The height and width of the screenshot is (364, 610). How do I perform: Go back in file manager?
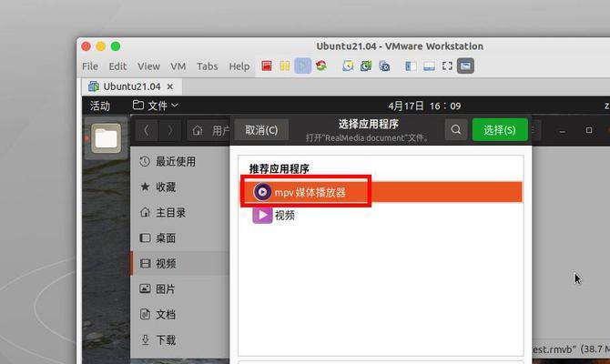147,130
